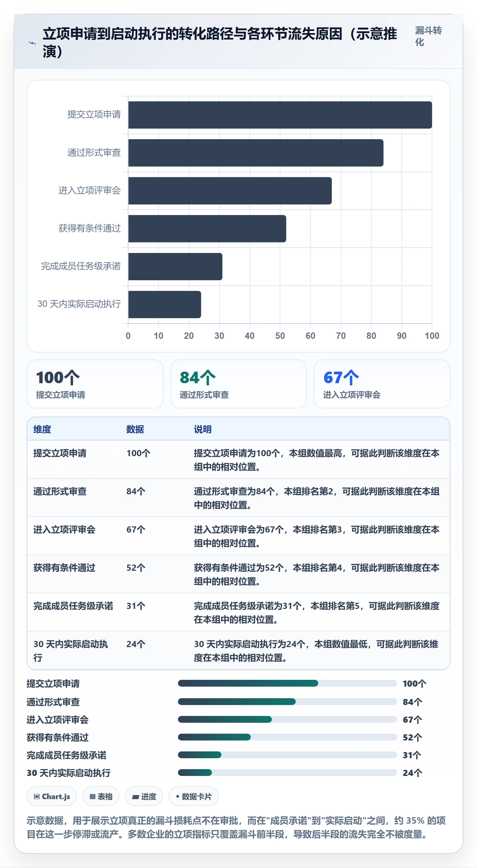This screenshot has height=868, width=477.
Task: Click the 100个 cell in the table
Action: [138, 453]
